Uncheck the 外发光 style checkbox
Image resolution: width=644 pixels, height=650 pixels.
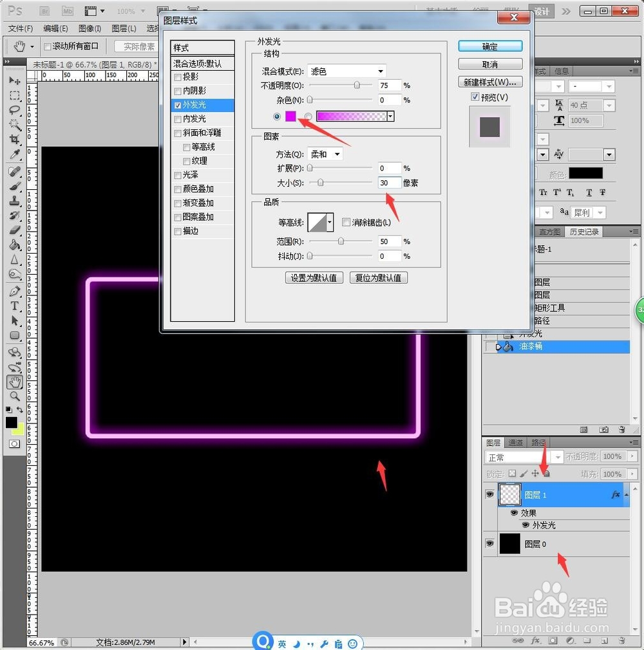tap(178, 106)
